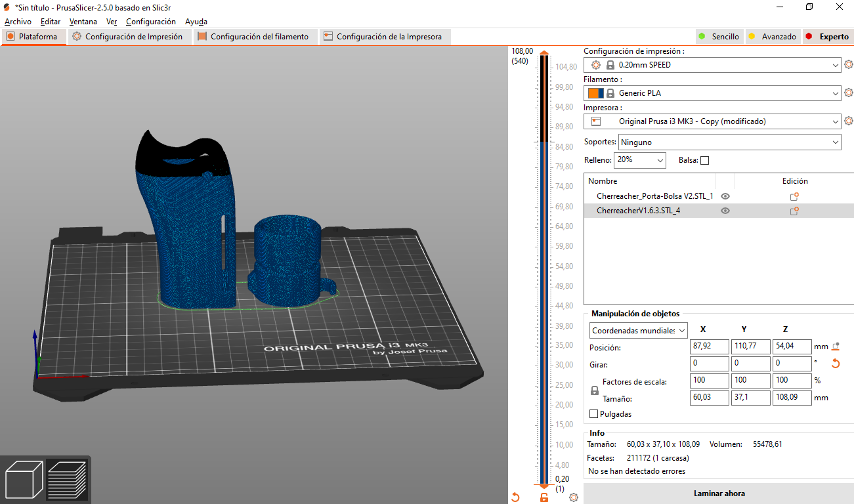Image resolution: width=854 pixels, height=504 pixels.
Task: Click the edit icon for CherreacherV1.6.3.STL_4
Action: 794,211
